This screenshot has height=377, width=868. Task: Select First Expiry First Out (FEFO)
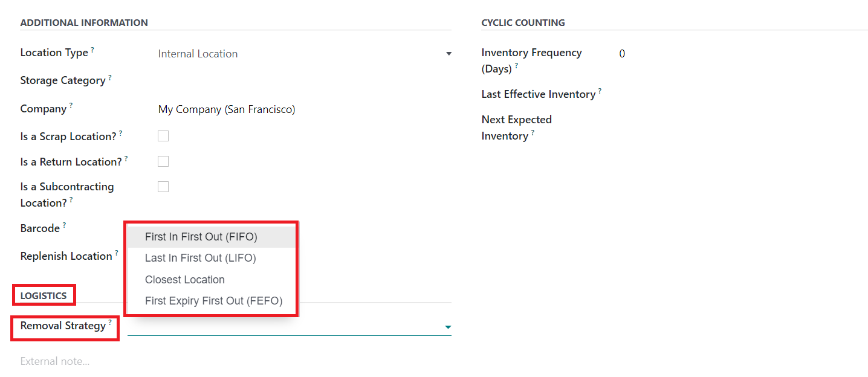(214, 301)
